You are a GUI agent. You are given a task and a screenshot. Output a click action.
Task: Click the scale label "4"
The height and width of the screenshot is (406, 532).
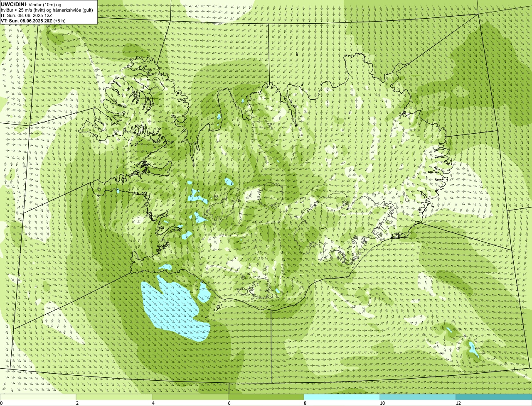pyautogui.click(x=153, y=403)
